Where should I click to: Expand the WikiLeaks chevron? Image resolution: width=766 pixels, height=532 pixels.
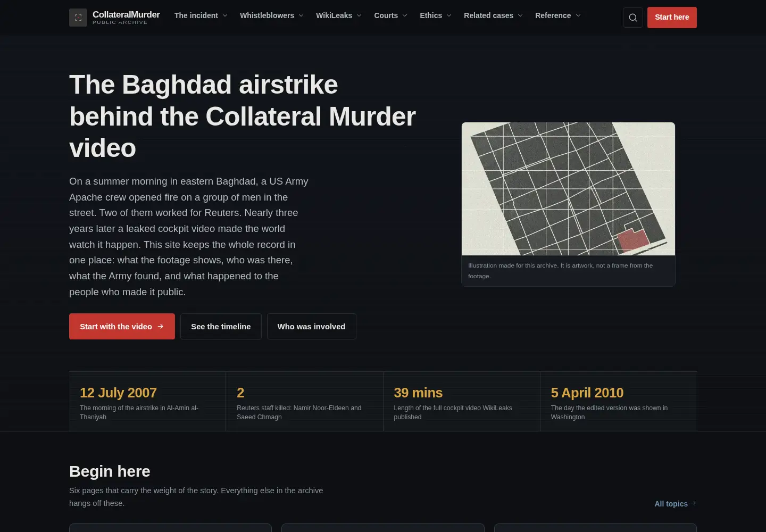[x=359, y=16]
